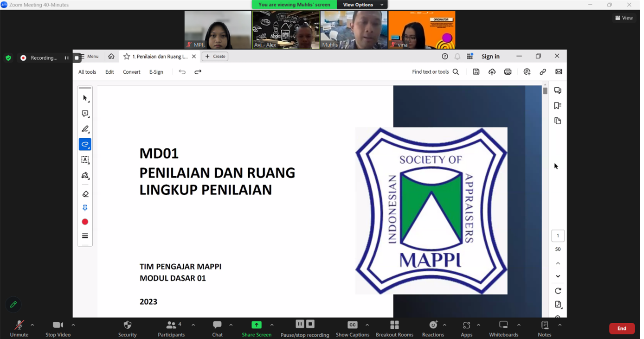Select the Sticky Note comment tool

click(85, 113)
